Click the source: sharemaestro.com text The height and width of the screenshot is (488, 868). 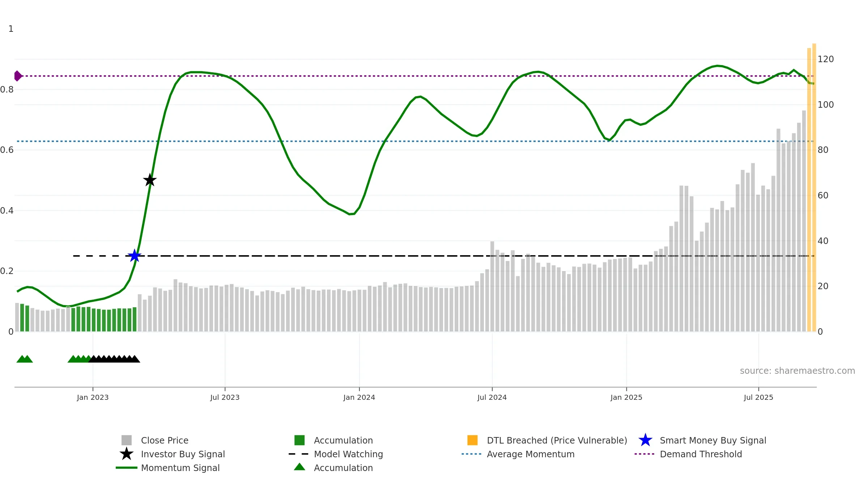(797, 371)
